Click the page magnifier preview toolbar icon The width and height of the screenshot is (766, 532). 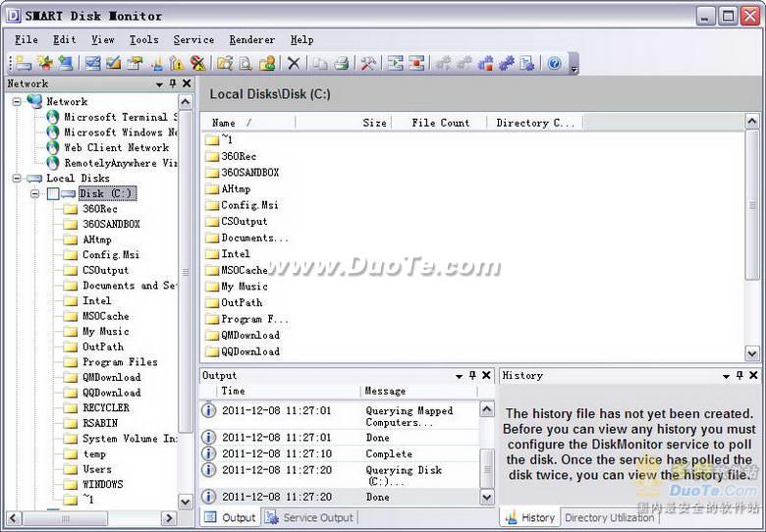click(x=246, y=64)
